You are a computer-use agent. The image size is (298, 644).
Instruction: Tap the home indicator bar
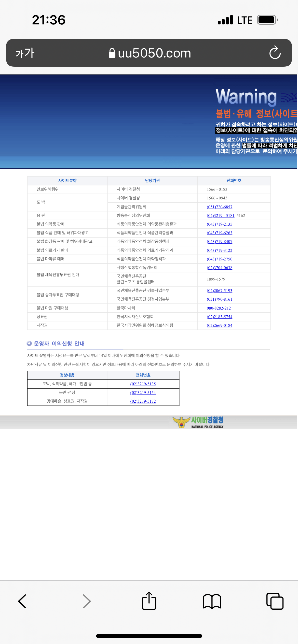(x=149, y=636)
